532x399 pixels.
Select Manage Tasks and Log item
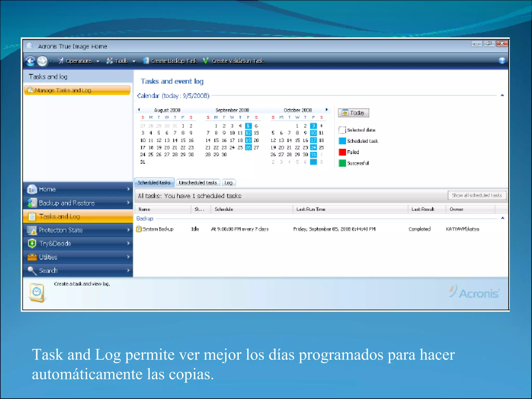[77, 90]
